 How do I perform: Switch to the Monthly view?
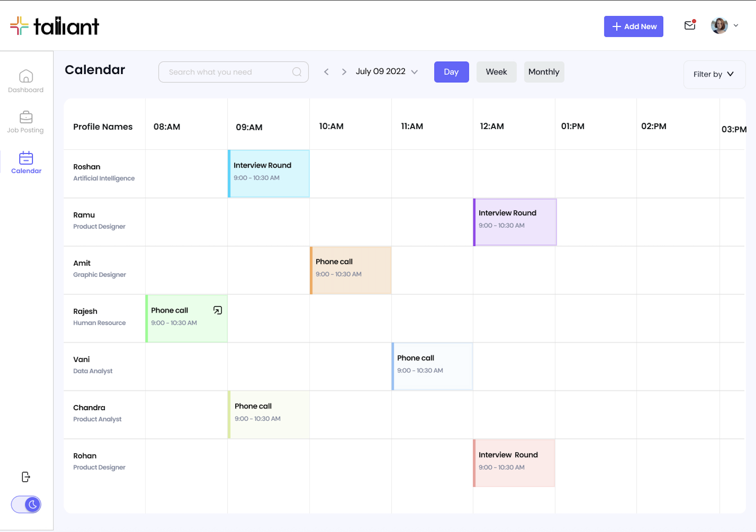pos(544,72)
